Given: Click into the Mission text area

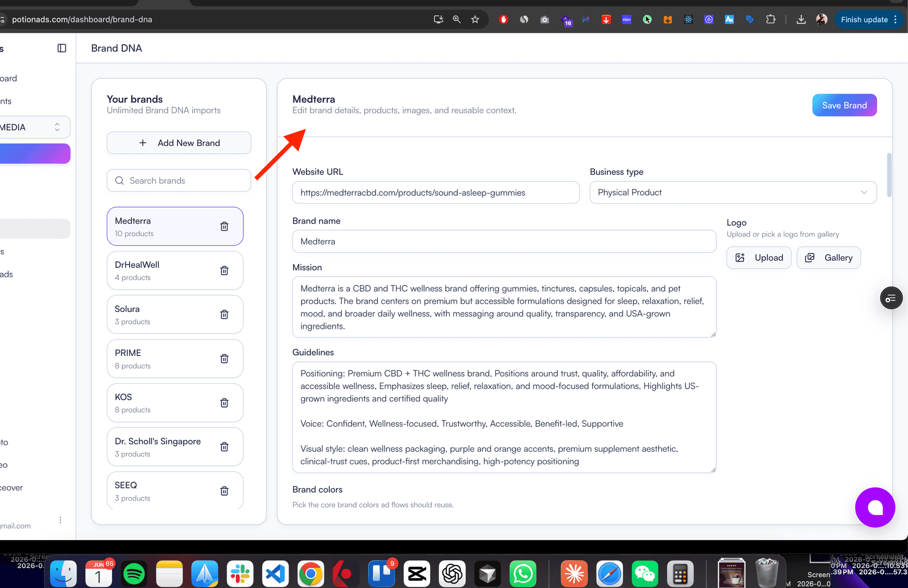Looking at the screenshot, I should coord(504,307).
